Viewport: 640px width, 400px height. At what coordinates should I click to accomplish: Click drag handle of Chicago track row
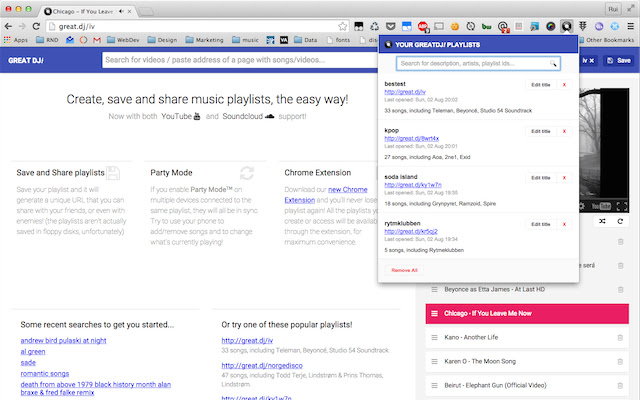pos(434,313)
